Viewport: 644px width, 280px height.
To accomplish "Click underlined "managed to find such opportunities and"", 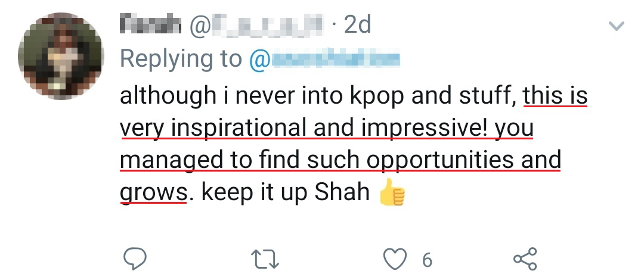I will [x=340, y=160].
